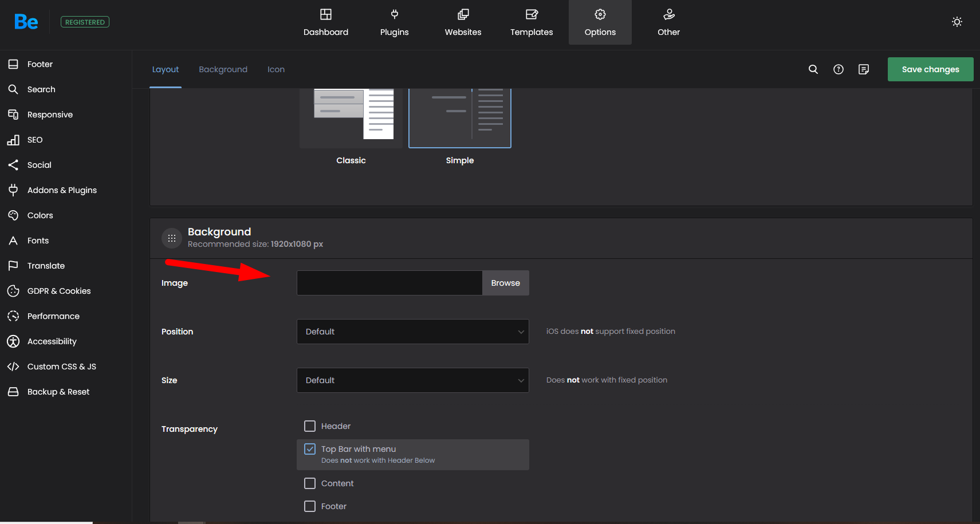Open the Websites icon

[463, 14]
